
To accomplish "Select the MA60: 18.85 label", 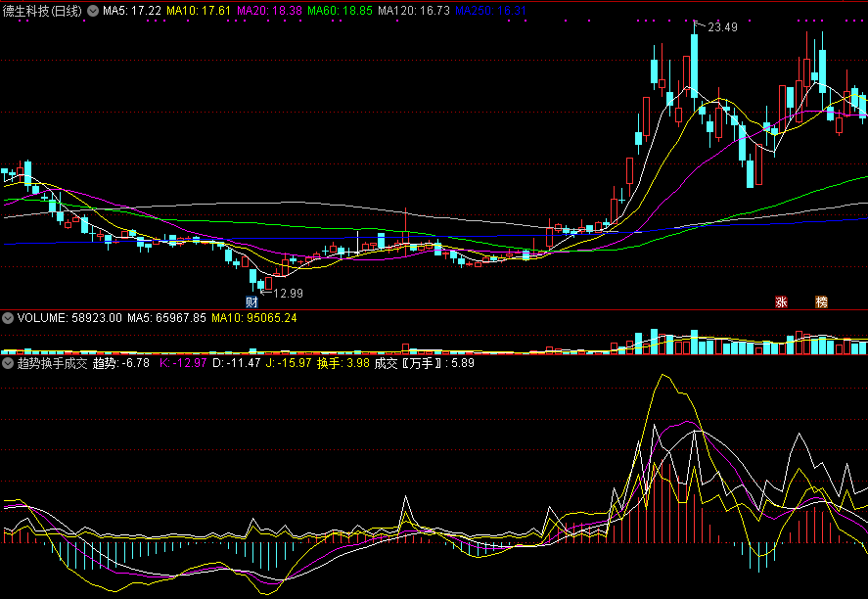I will pos(340,11).
